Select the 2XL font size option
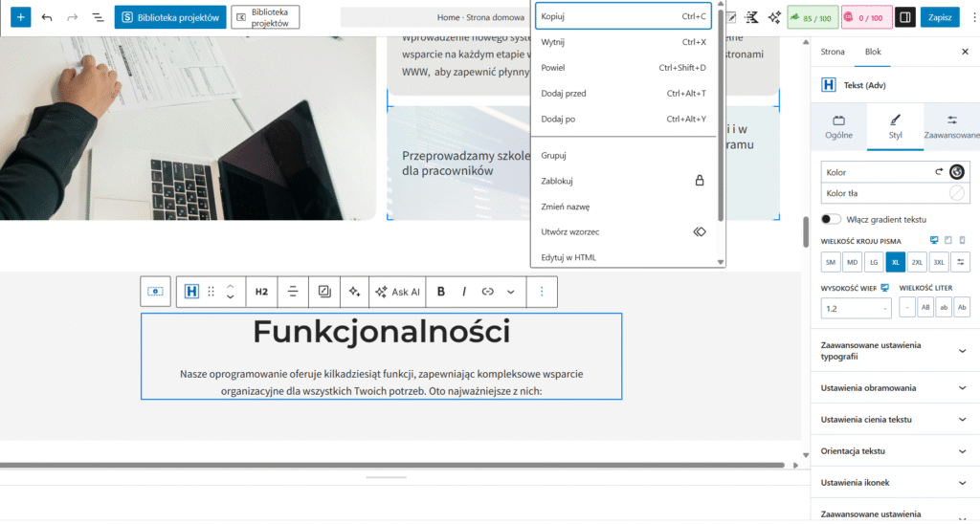Image resolution: width=980 pixels, height=524 pixels. pyautogui.click(x=918, y=261)
